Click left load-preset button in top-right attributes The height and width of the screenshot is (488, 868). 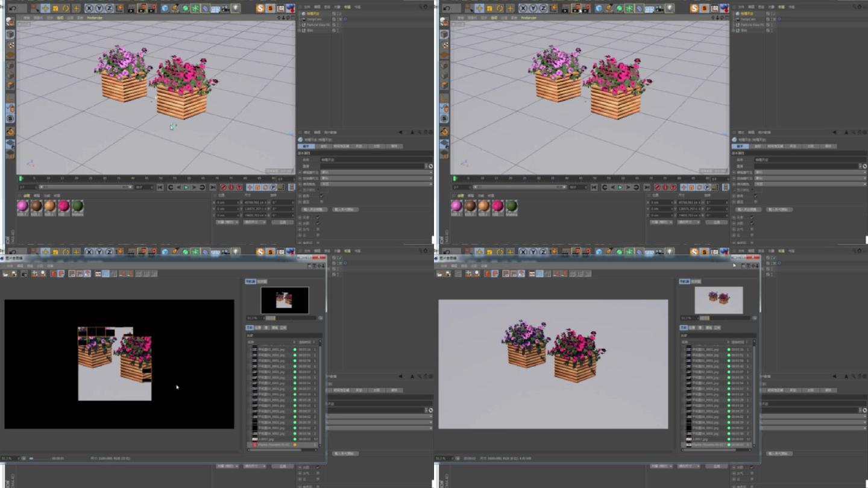748,209
